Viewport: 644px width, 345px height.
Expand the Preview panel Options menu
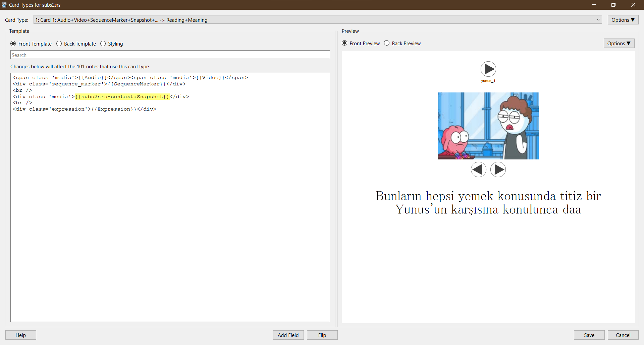click(619, 43)
